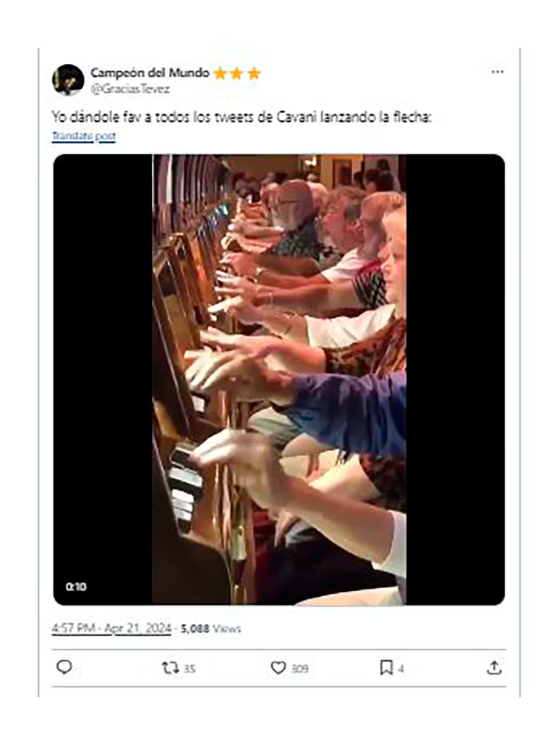Image resolution: width=560 pixels, height=747 pixels.
Task: Open the share upload icon
Action: (494, 668)
